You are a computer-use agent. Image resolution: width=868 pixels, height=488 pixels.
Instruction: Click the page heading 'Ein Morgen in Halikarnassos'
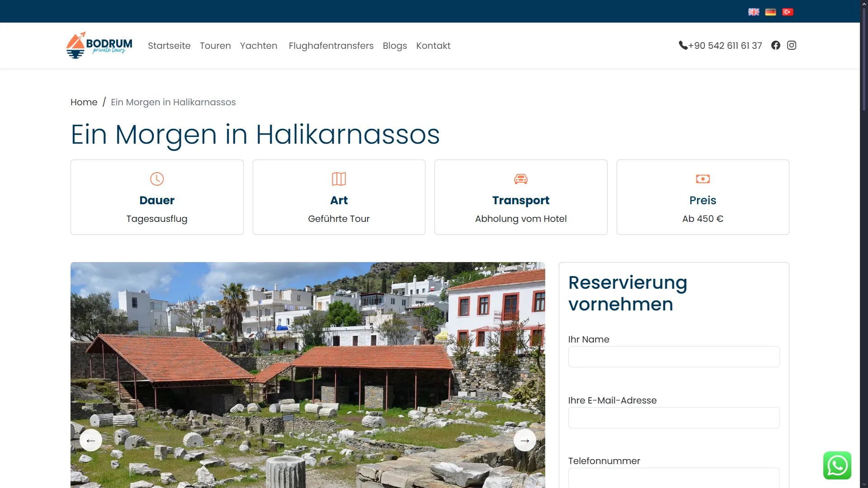coord(255,135)
